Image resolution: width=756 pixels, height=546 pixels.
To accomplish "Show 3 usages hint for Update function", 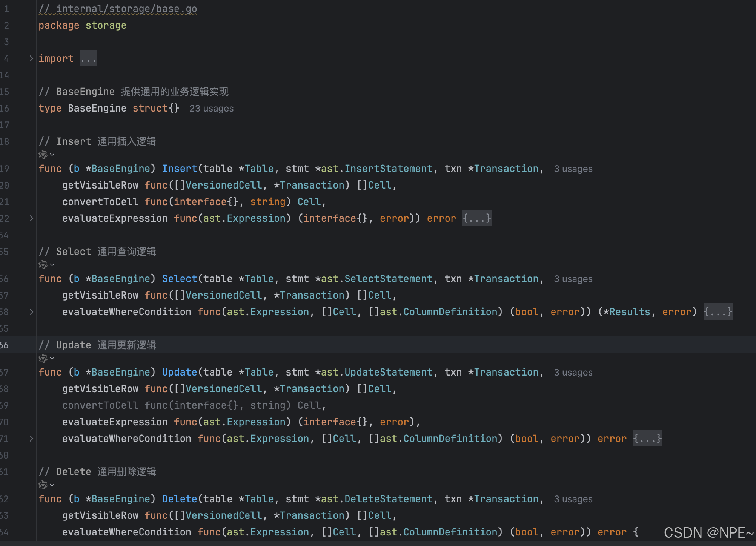I will 573,373.
